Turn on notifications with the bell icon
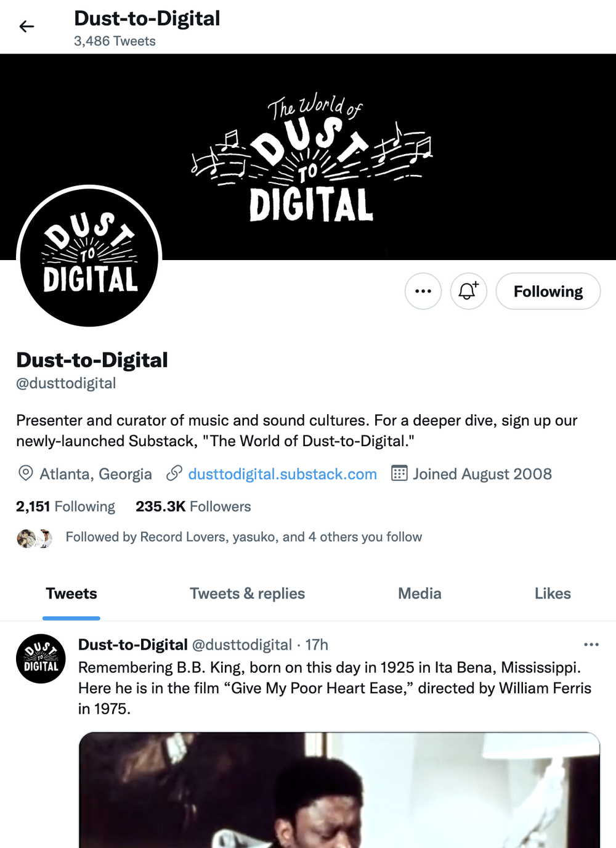 468,291
